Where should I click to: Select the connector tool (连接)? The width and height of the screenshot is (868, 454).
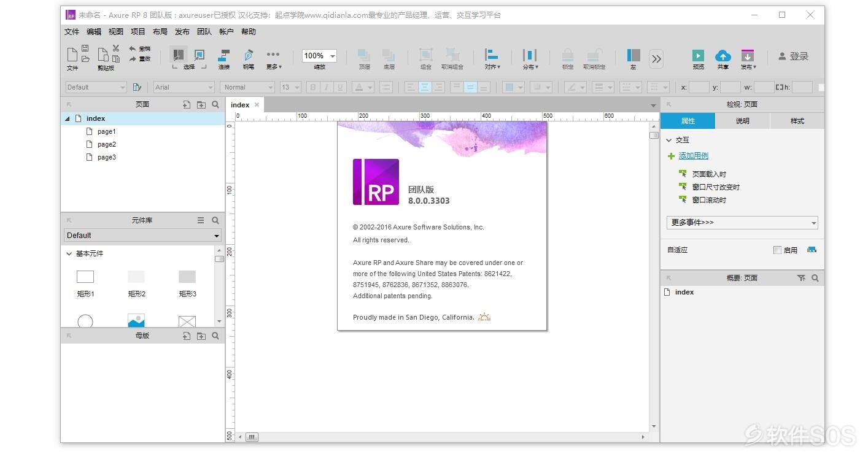(224, 58)
